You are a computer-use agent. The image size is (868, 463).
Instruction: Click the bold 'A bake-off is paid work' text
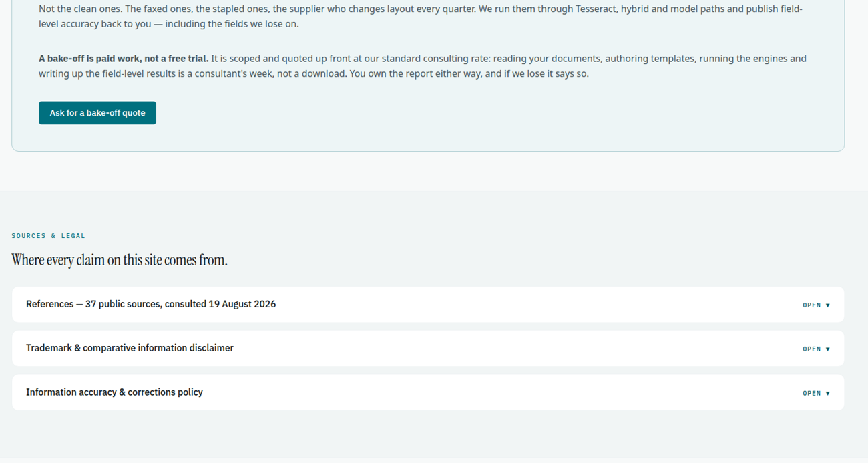124,59
